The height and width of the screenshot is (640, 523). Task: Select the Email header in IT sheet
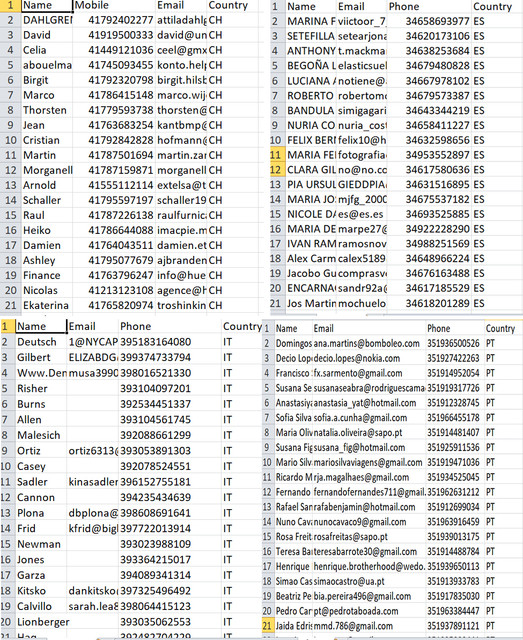[x=92, y=327]
